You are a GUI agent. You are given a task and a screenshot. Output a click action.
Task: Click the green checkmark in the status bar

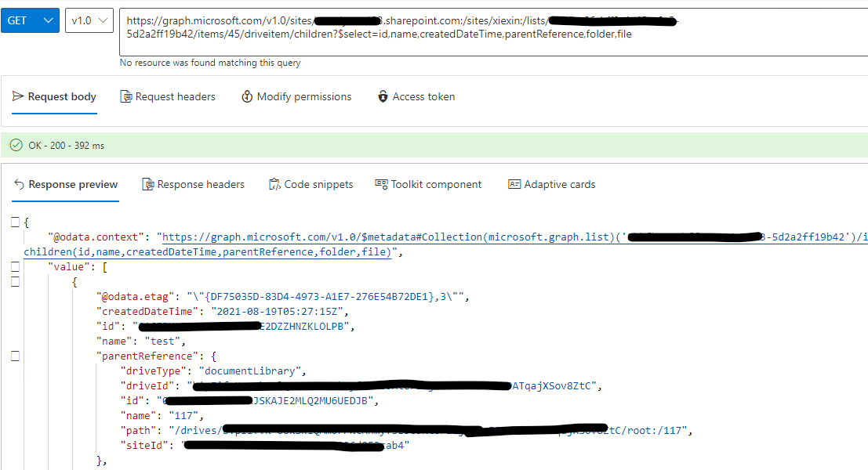pyautogui.click(x=16, y=145)
